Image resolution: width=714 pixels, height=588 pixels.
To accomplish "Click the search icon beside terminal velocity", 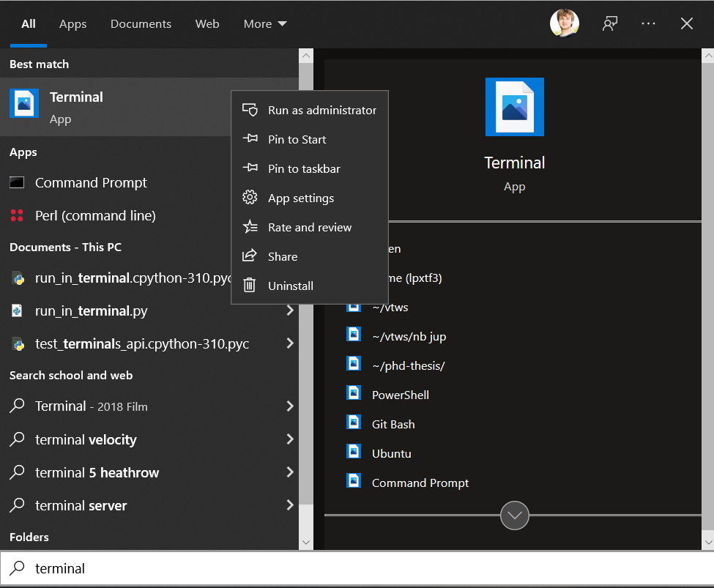I will click(17, 439).
